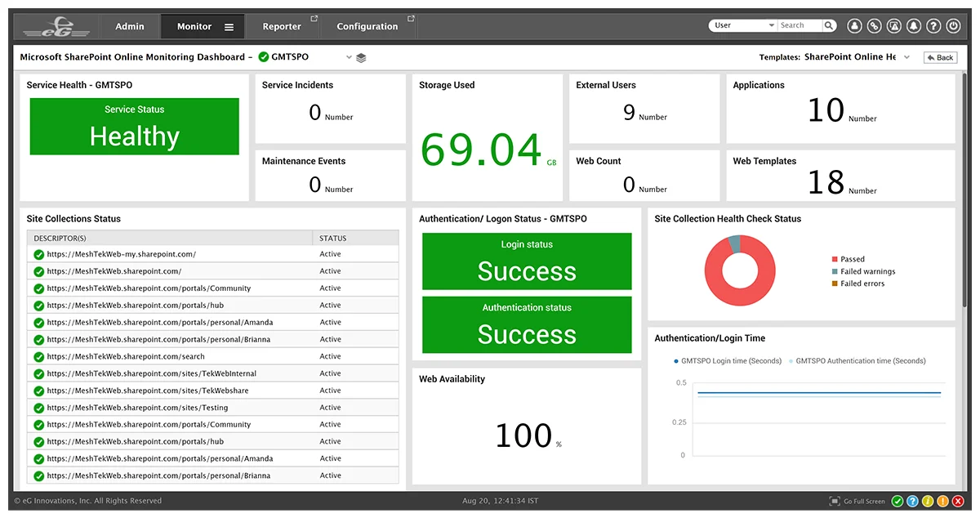This screenshot has height=518, width=980.
Task: Click the Search input field
Action: point(799,25)
